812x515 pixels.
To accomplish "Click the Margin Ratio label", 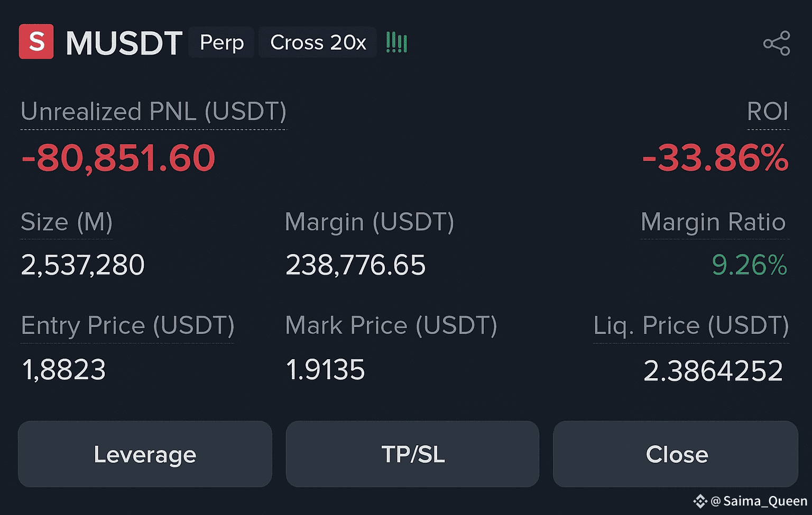I will coord(713,222).
